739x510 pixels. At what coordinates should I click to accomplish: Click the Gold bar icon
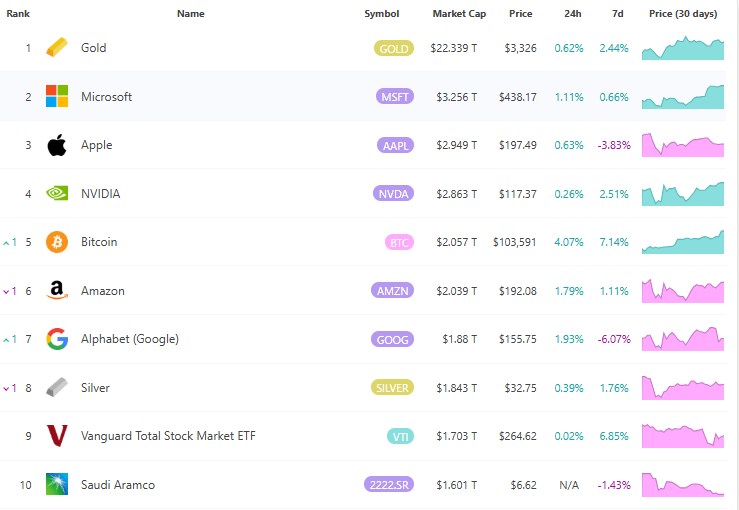57,48
